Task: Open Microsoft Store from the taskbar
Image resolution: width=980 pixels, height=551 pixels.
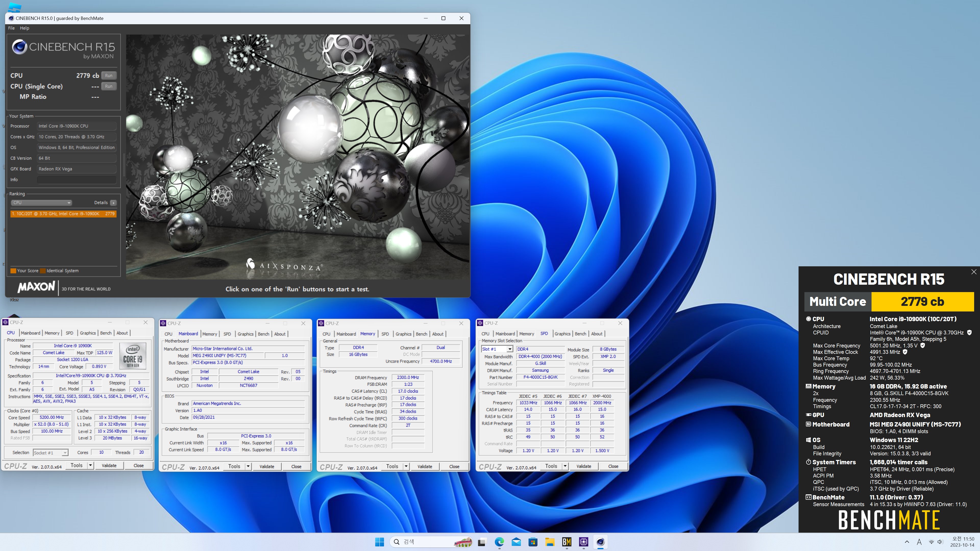Action: pyautogui.click(x=533, y=542)
